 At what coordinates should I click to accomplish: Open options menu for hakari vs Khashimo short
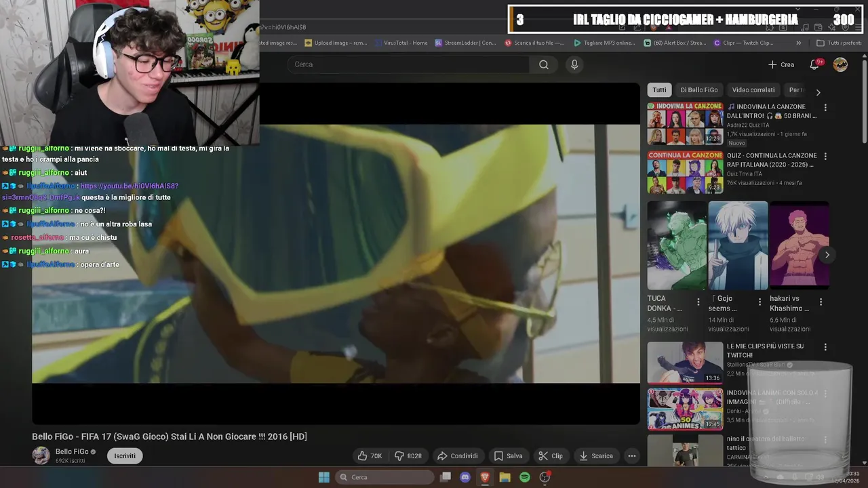821,302
